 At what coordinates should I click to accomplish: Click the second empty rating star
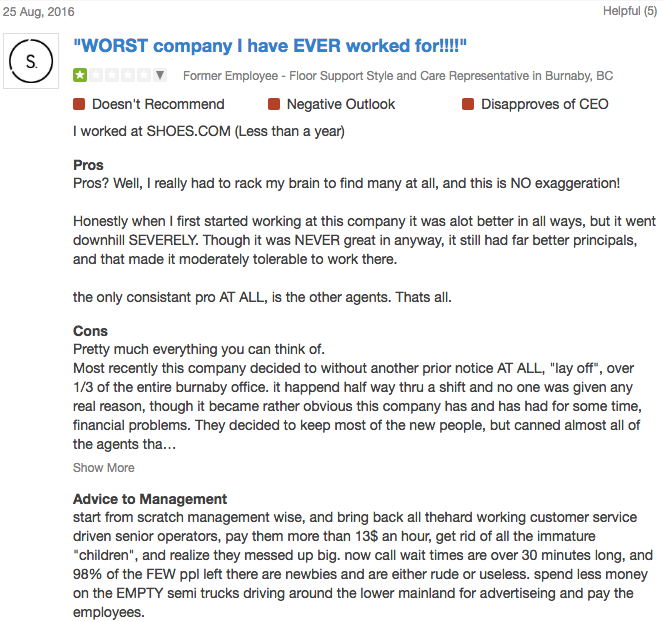tap(97, 76)
